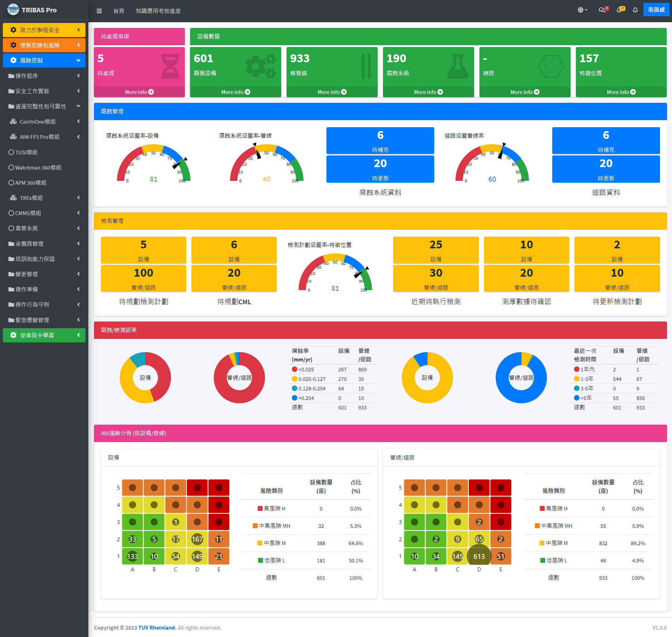Open the language globe dropdown
The image size is (672, 637).
coord(582,10)
